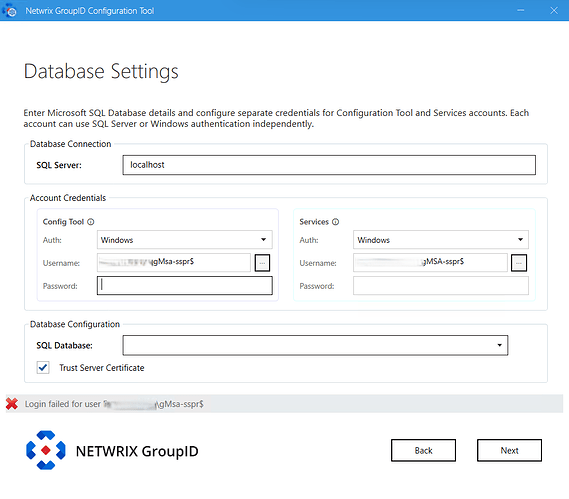Open the Config Tool username browse button

point(262,263)
